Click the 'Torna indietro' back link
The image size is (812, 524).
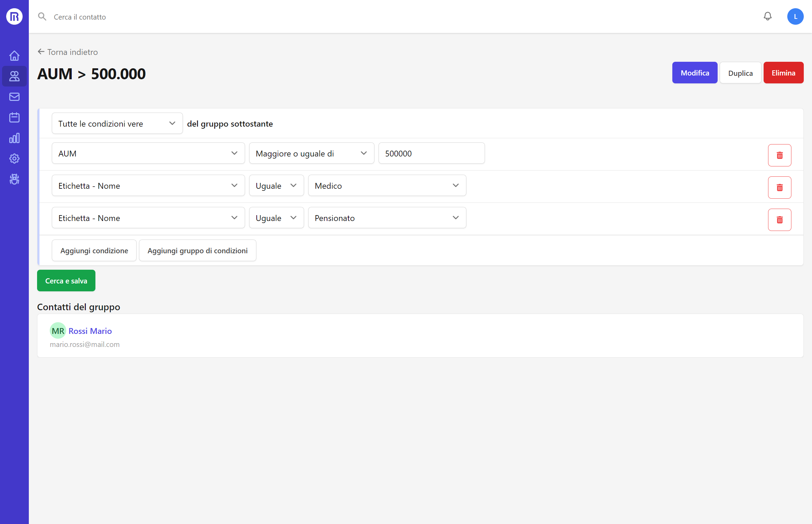click(x=68, y=52)
